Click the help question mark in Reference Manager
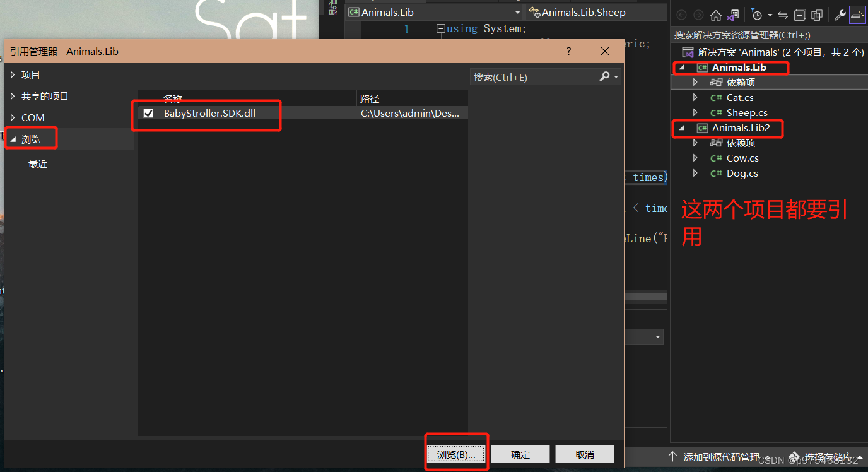Screen dimensions: 868x472 coord(569,51)
